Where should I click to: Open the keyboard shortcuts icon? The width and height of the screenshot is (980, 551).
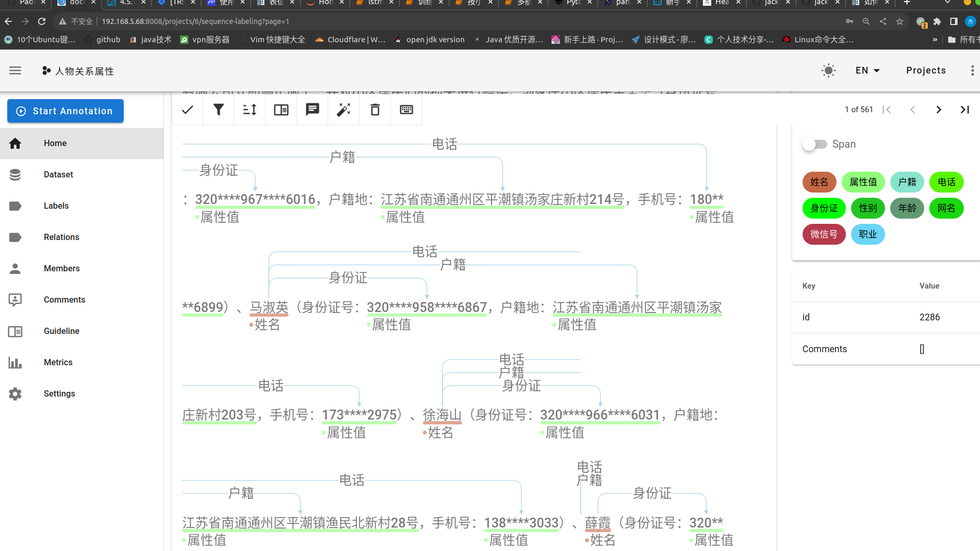tap(407, 110)
